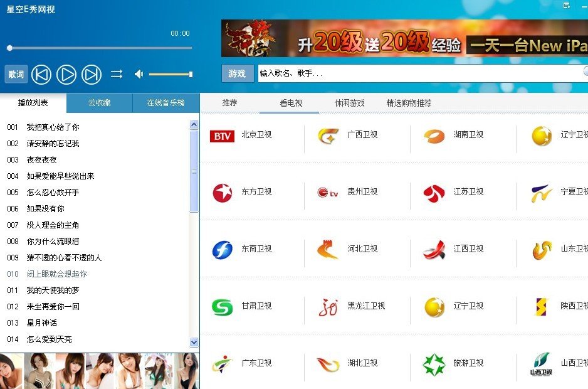Click the 旅游卫视 green star logo

coord(434,363)
